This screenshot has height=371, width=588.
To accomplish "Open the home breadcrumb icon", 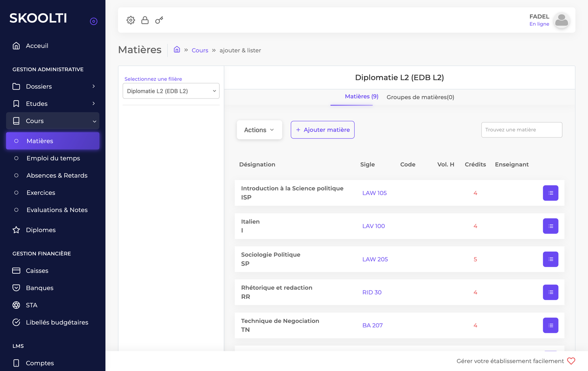I will (x=177, y=50).
